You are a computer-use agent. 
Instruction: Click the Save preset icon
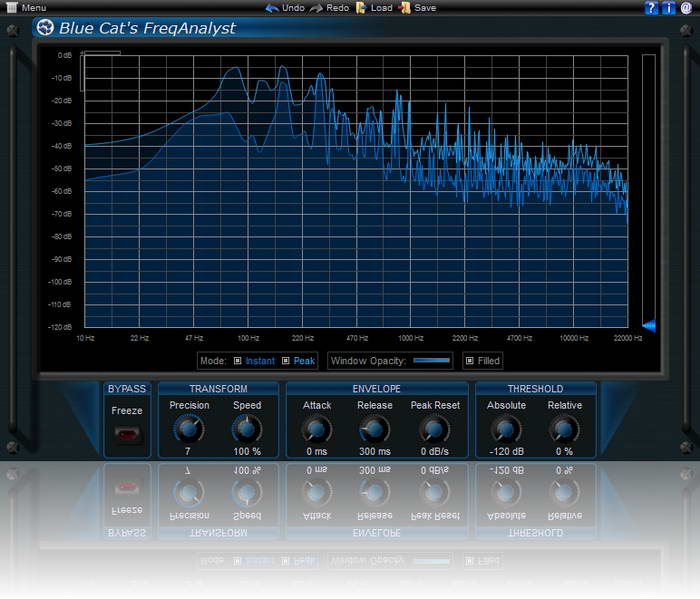click(x=404, y=8)
